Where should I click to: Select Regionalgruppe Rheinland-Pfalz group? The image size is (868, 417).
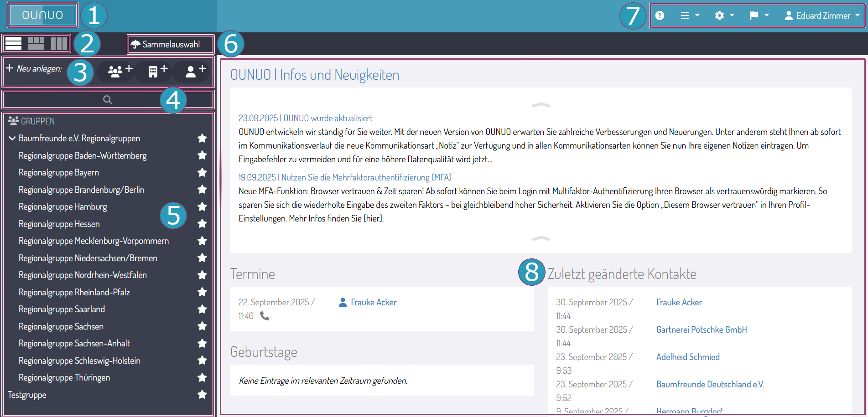74,292
